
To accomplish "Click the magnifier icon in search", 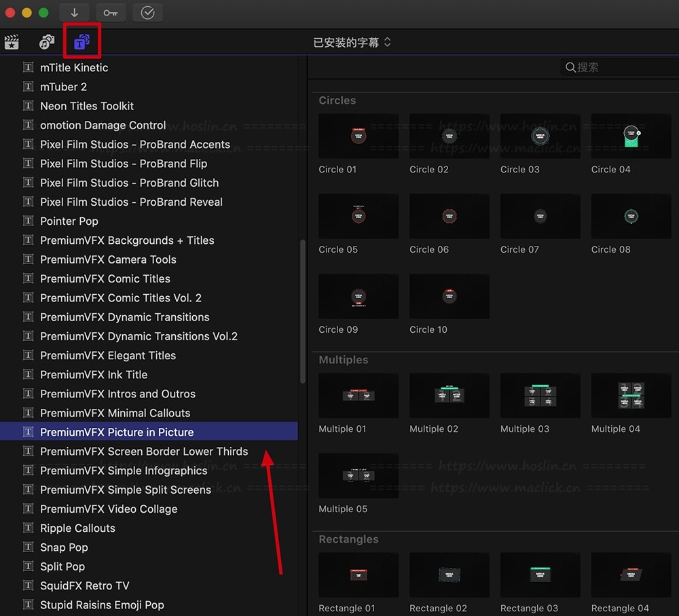I will [x=570, y=67].
